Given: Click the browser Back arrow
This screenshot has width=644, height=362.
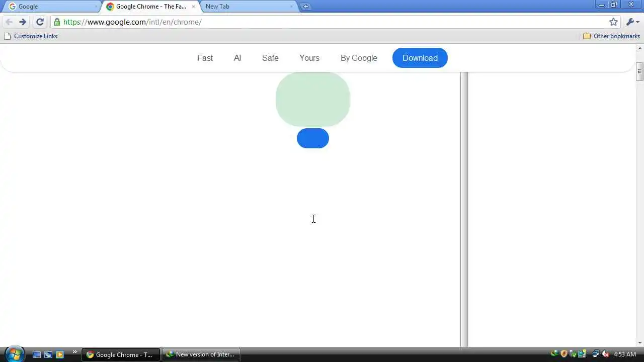Looking at the screenshot, I should (9, 22).
